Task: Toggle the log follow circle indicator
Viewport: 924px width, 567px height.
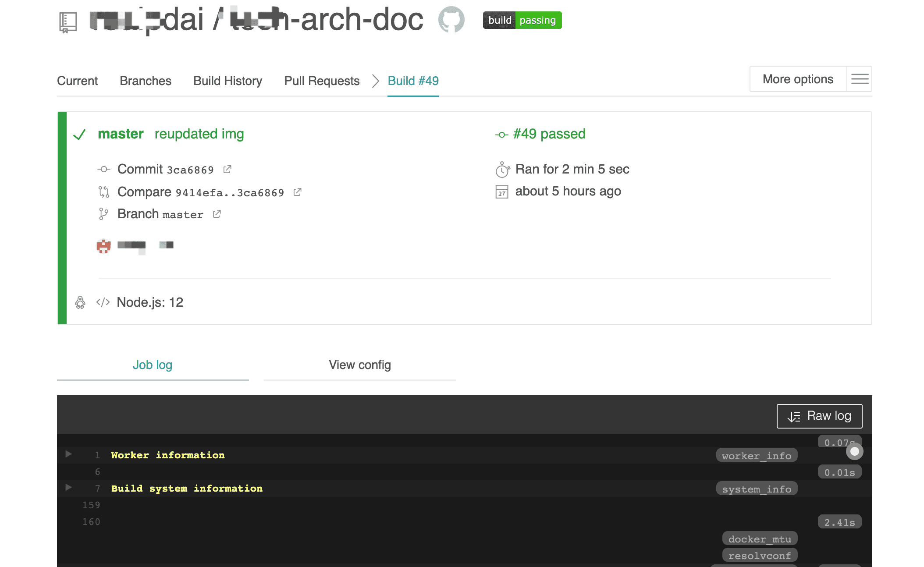Action: (x=854, y=451)
